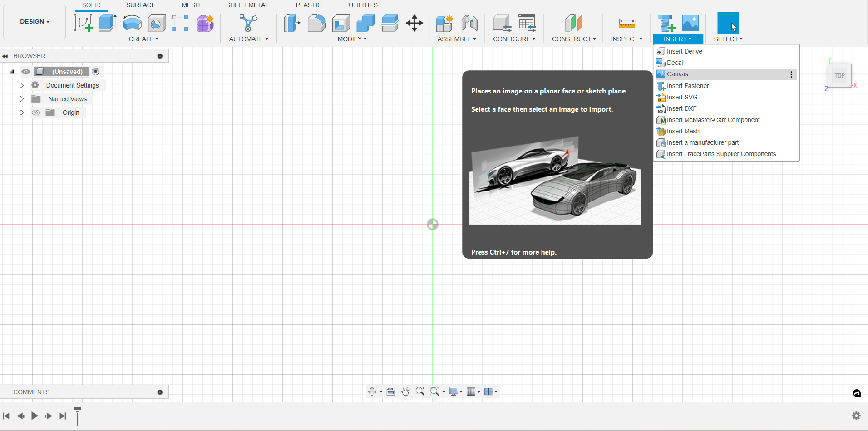The image size is (868, 431).
Task: Expand the Document Settings tree node
Action: pos(21,85)
